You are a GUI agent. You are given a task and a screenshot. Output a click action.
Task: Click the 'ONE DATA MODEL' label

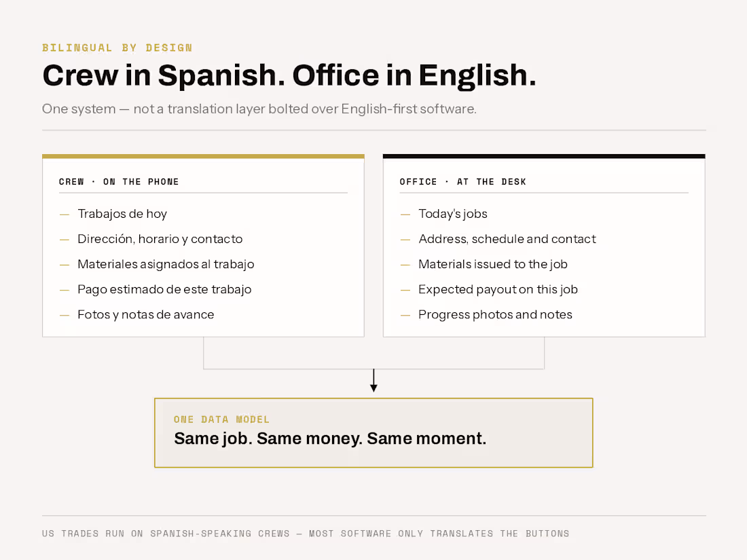coord(221,419)
